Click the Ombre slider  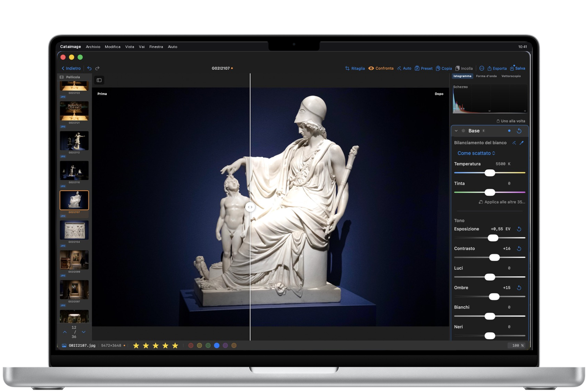[x=490, y=296]
